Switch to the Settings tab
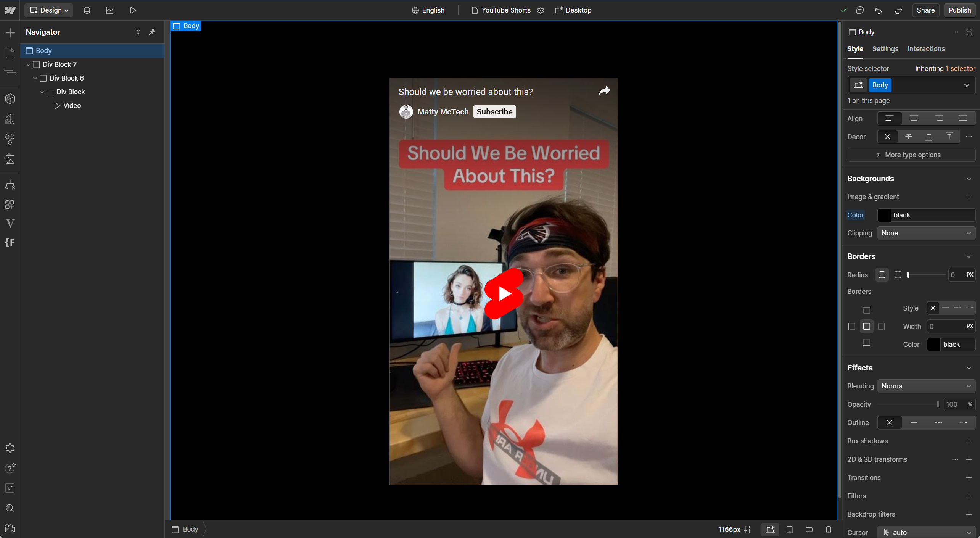The image size is (980, 538). click(x=885, y=49)
